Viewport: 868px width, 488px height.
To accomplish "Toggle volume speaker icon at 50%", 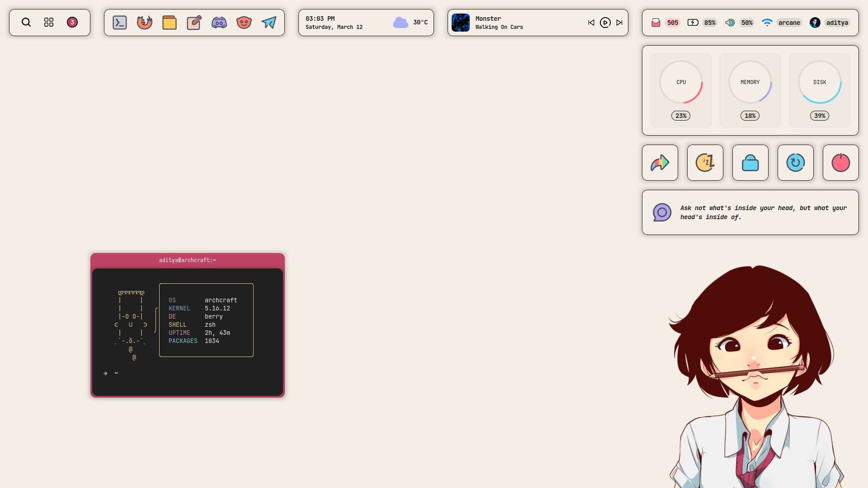I will click(730, 23).
